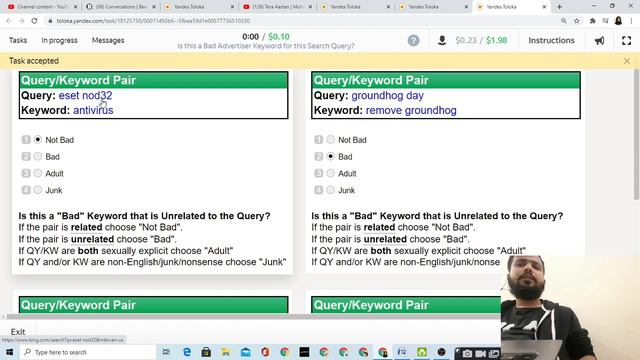The height and width of the screenshot is (360, 640).
Task: Toggle fullscreen mode icon
Action: (x=627, y=40)
